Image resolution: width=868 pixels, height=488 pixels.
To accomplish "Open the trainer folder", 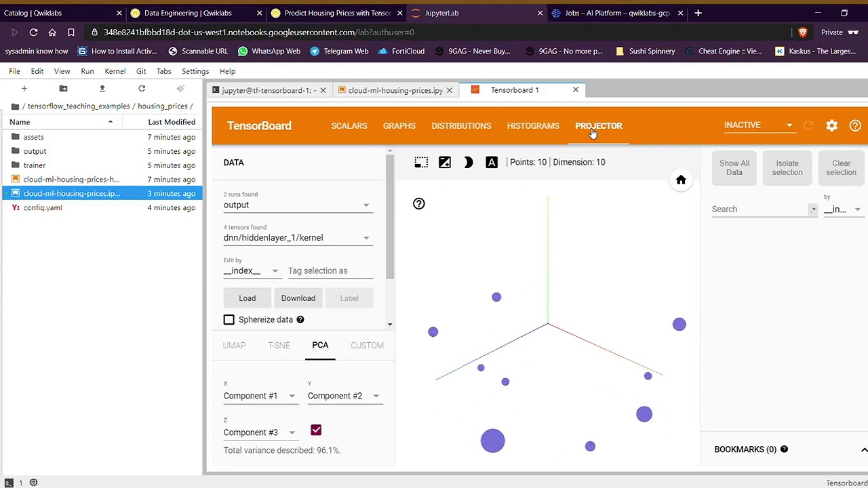I will (35, 165).
